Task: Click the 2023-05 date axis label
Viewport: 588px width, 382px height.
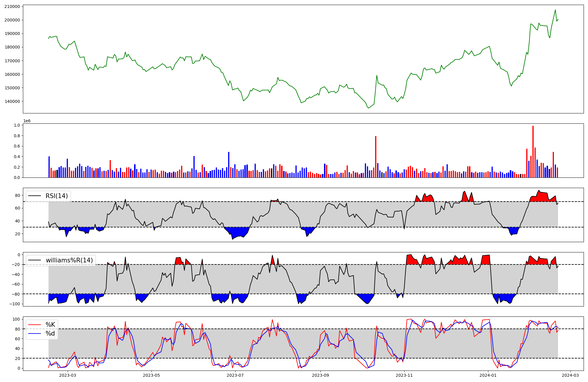Action: [x=151, y=375]
